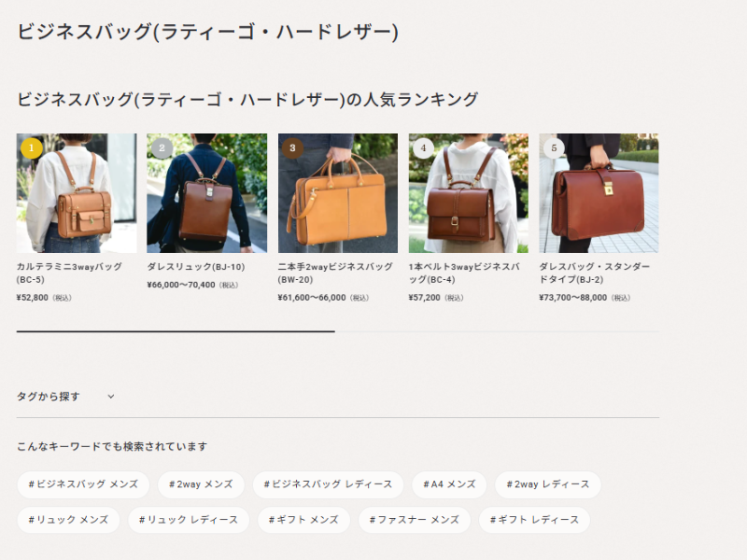Viewport: 747px width, 560px height.
Task: Select the #ギフト レディース keyword tag
Action: click(534, 520)
